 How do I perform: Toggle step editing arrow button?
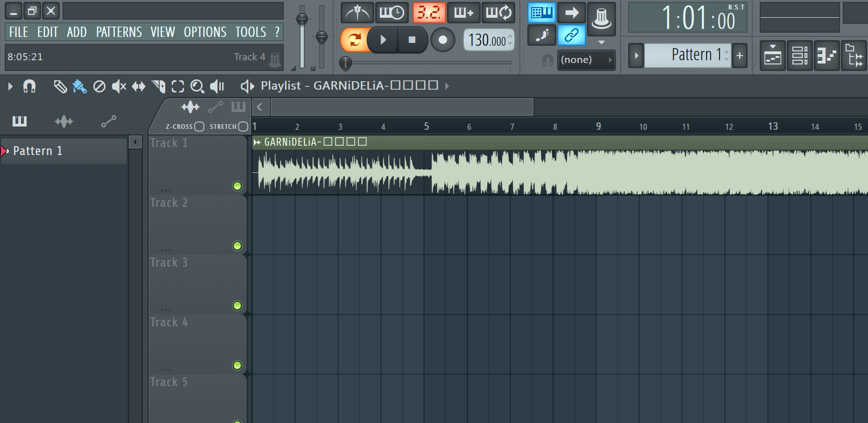pyautogui.click(x=571, y=13)
